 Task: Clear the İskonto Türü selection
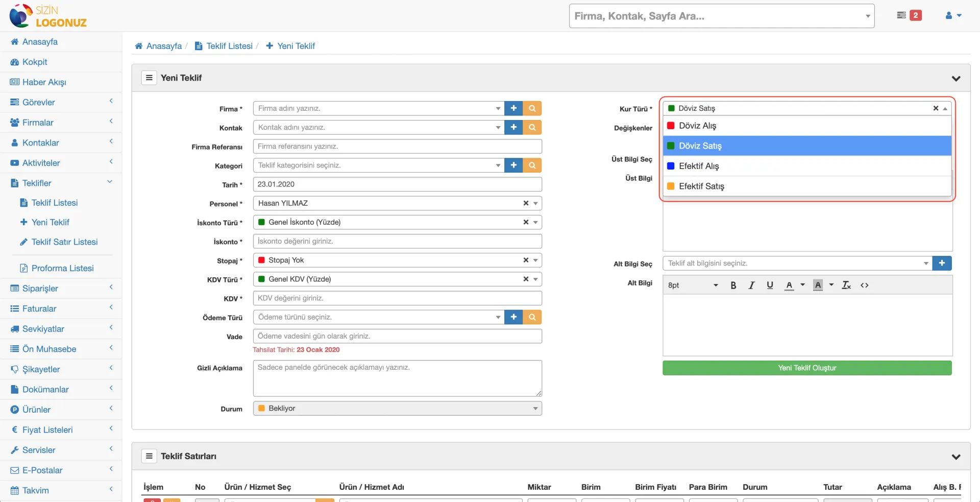(526, 222)
